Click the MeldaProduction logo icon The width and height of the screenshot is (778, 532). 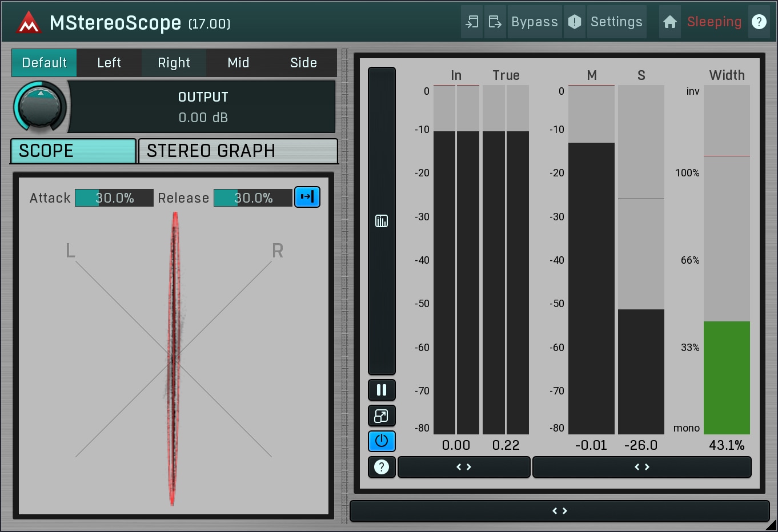tap(29, 23)
